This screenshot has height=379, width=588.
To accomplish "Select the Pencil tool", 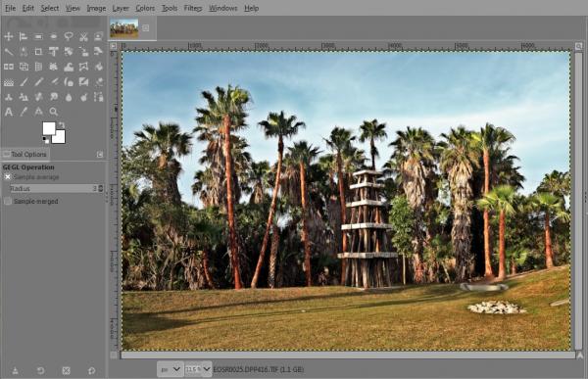I will tap(38, 81).
